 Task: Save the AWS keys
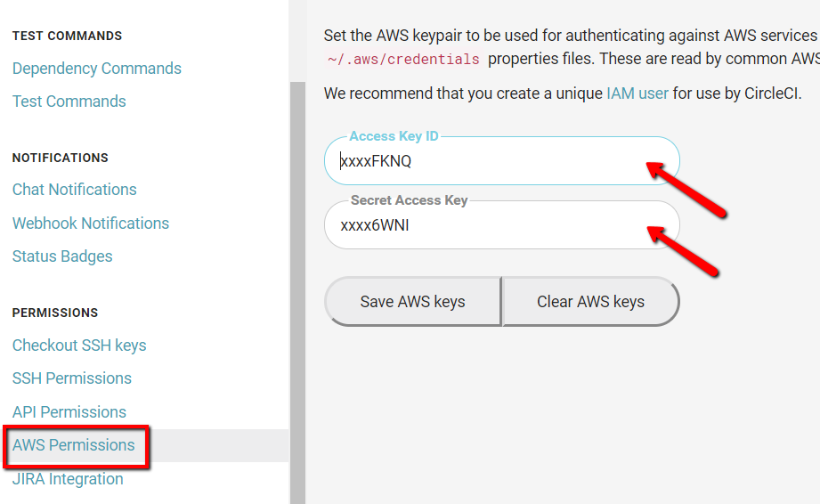point(412,302)
